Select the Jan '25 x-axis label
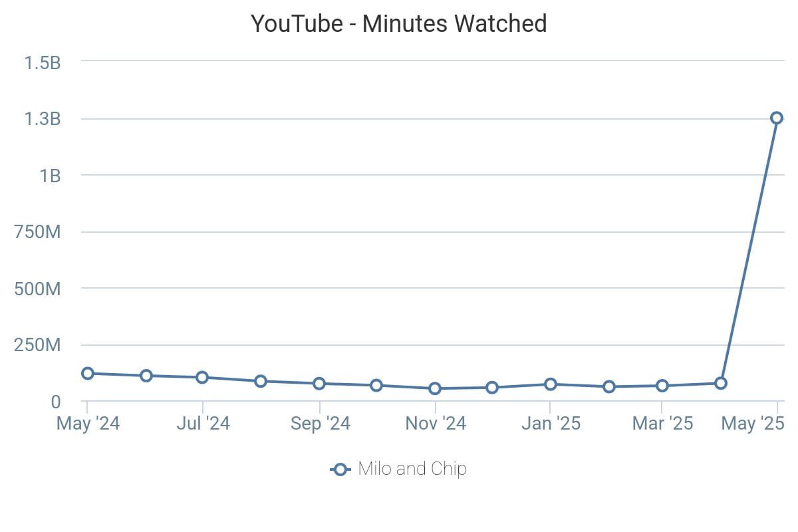Image resolution: width=798 pixels, height=532 pixels. click(551, 424)
